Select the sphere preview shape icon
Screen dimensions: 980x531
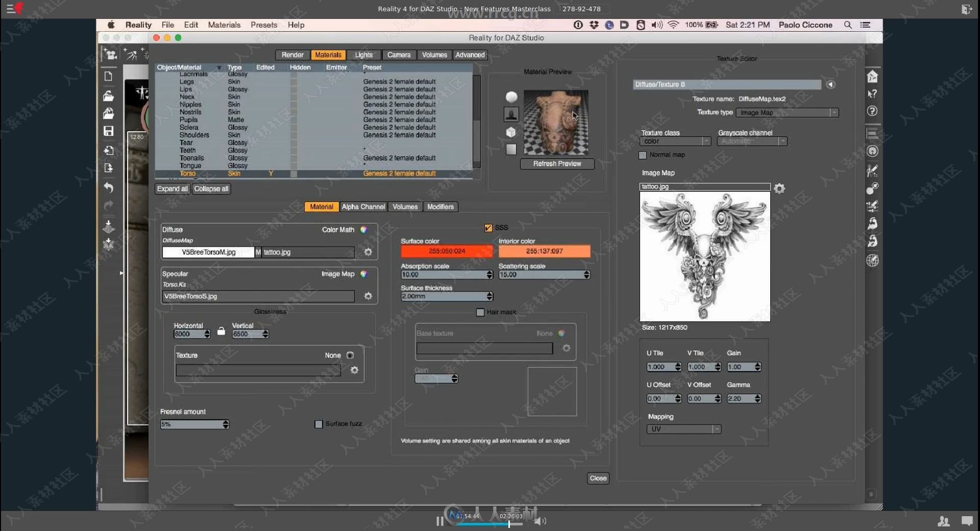click(511, 97)
